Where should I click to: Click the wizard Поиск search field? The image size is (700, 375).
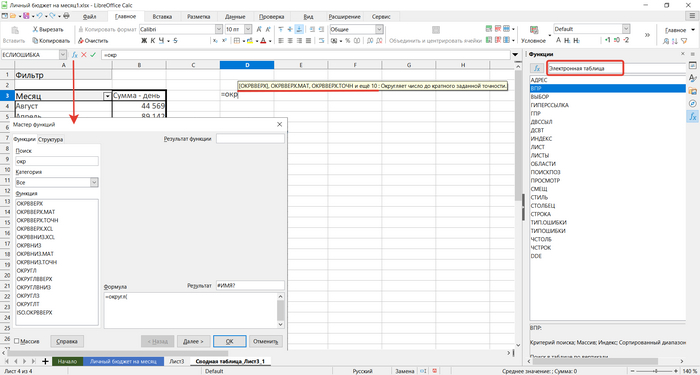pyautogui.click(x=56, y=161)
